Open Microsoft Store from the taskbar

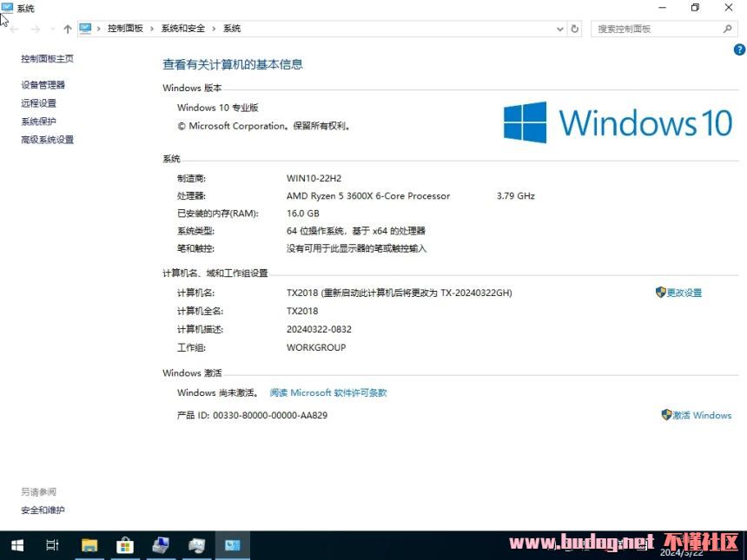point(125,545)
